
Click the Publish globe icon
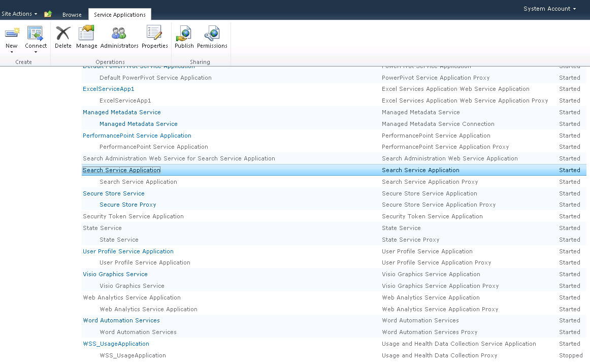pos(184,33)
